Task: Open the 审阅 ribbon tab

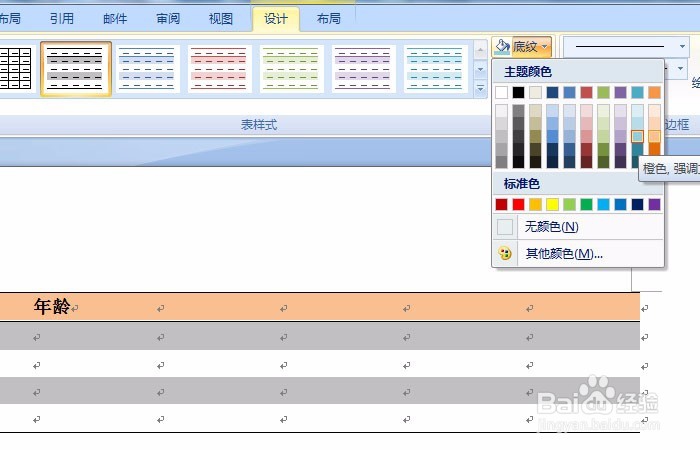Action: coord(168,18)
